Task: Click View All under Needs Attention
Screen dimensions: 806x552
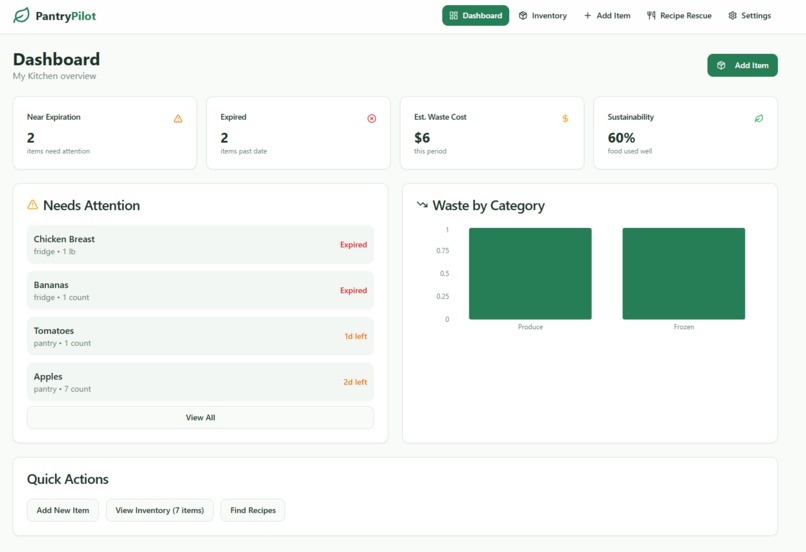Action: (x=200, y=417)
